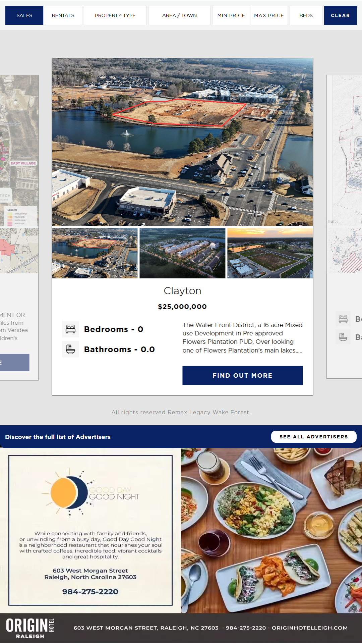Expand the Area / Town filter

[x=179, y=15]
